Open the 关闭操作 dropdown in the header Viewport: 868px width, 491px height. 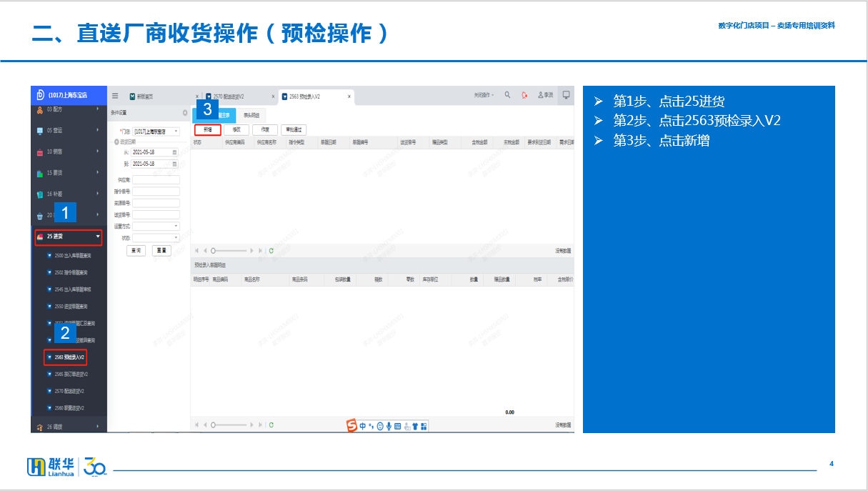[x=484, y=95]
